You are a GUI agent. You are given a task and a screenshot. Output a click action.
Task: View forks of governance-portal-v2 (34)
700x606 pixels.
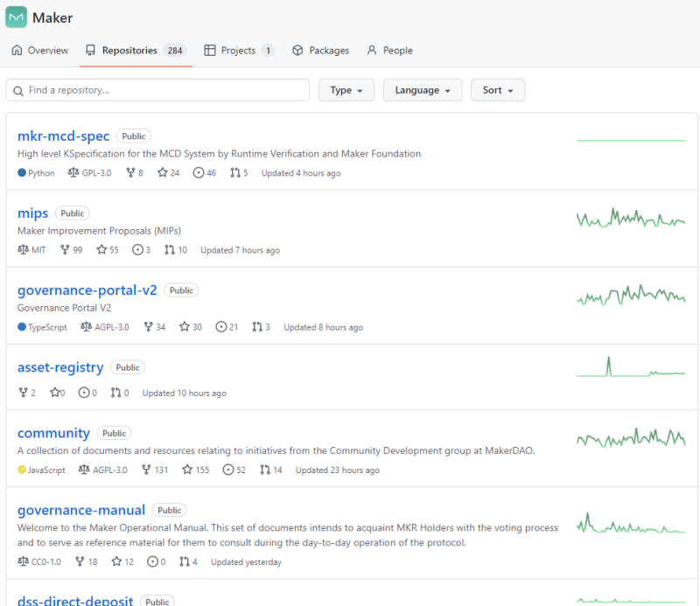click(155, 327)
